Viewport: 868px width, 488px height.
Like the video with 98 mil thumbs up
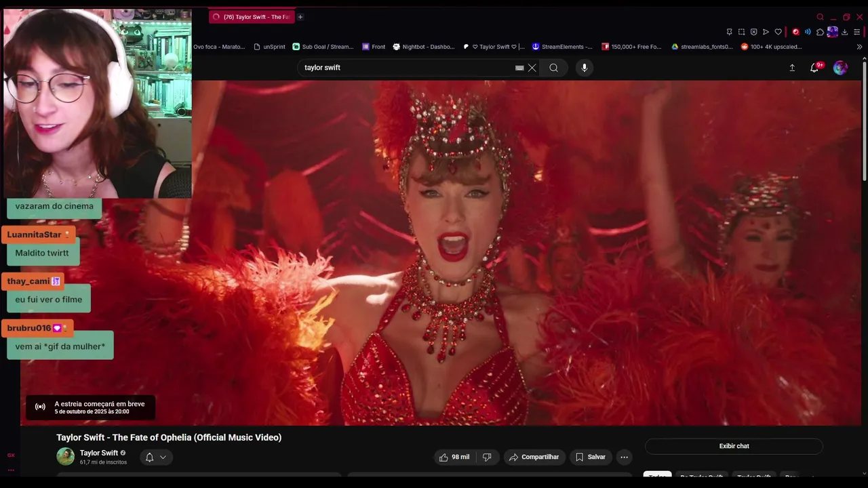click(x=454, y=457)
